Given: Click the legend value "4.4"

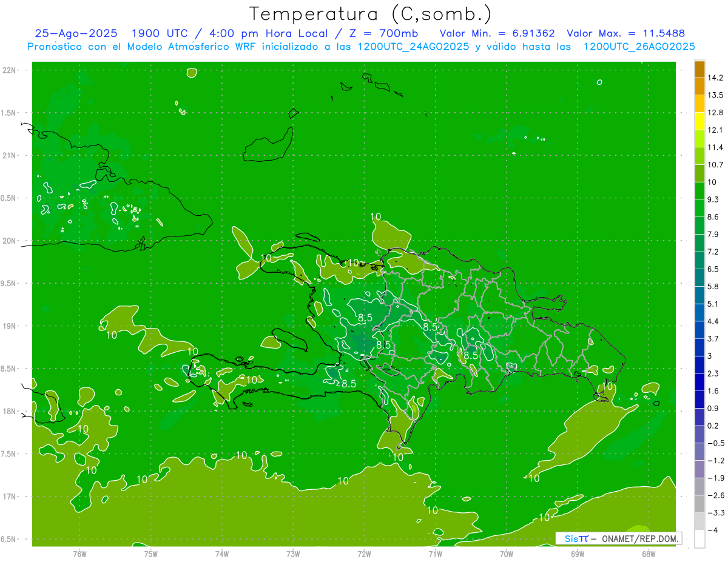Looking at the screenshot, I should click(713, 321).
